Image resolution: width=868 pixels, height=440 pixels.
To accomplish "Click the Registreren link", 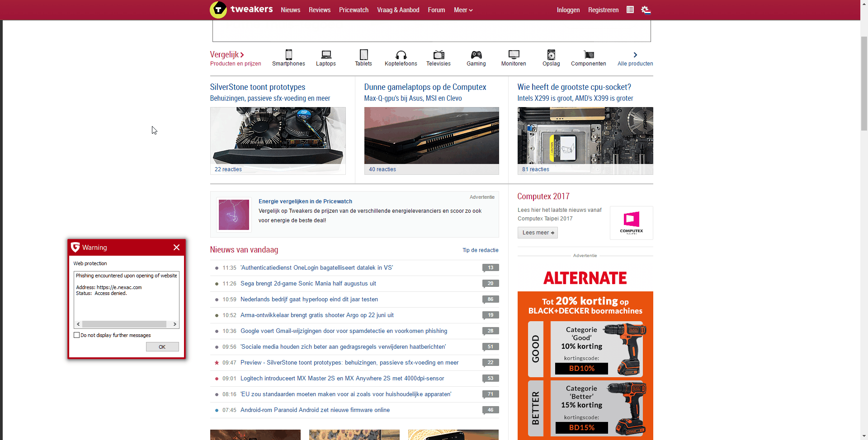I will [x=603, y=10].
